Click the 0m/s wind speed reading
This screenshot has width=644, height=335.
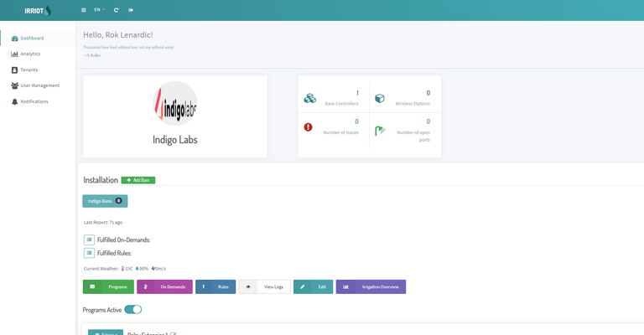tap(158, 269)
